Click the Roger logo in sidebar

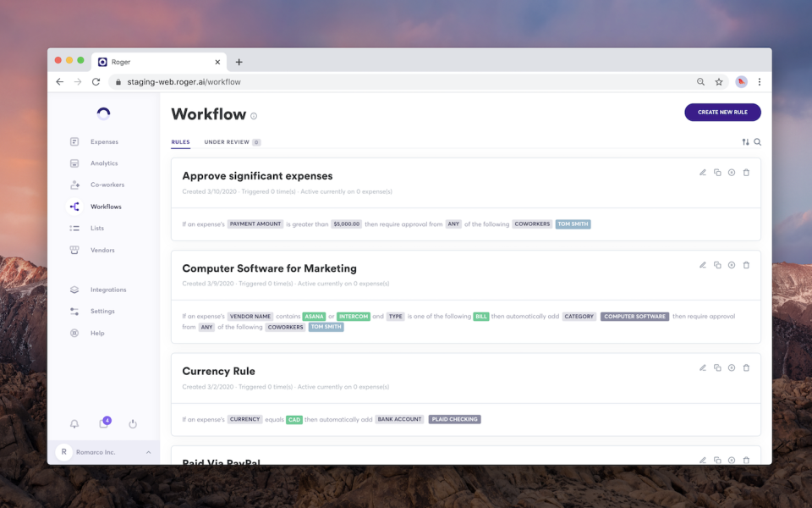[103, 113]
